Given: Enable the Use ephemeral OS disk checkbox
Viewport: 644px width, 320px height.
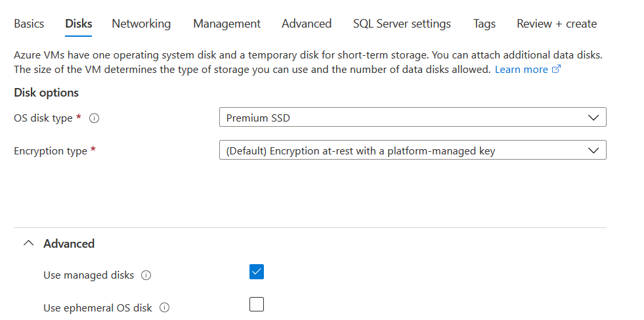Looking at the screenshot, I should pyautogui.click(x=257, y=304).
